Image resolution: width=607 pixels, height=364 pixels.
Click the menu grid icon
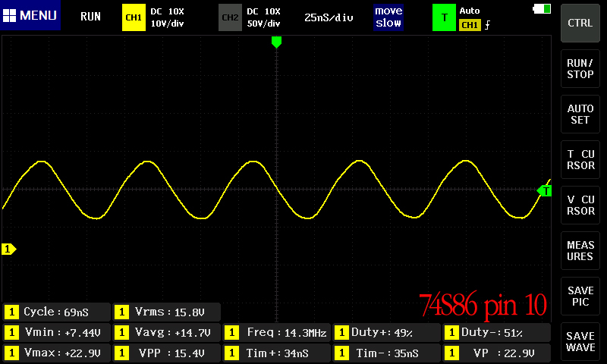[9, 15]
